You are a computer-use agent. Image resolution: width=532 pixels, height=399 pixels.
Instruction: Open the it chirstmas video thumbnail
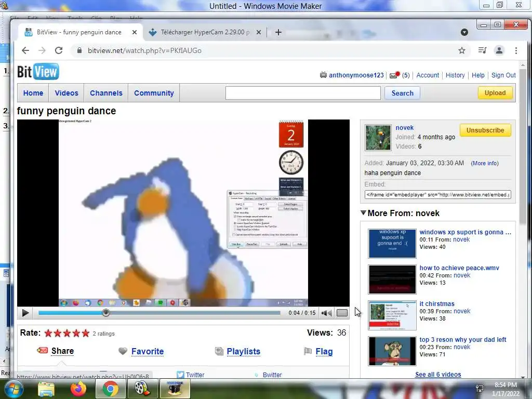tap(392, 315)
